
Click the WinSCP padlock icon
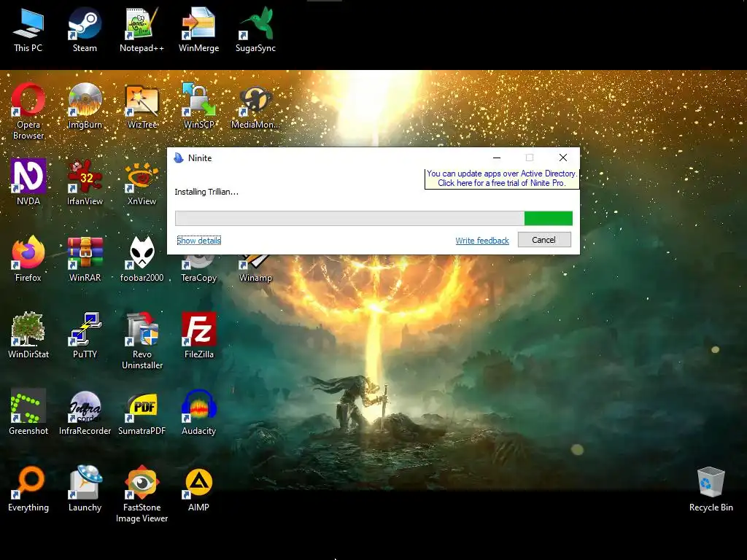point(198,99)
